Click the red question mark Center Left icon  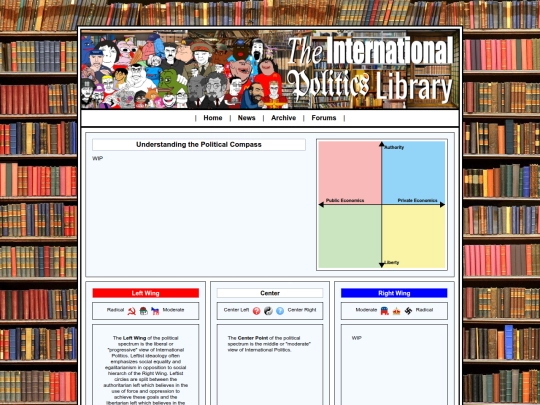click(256, 311)
